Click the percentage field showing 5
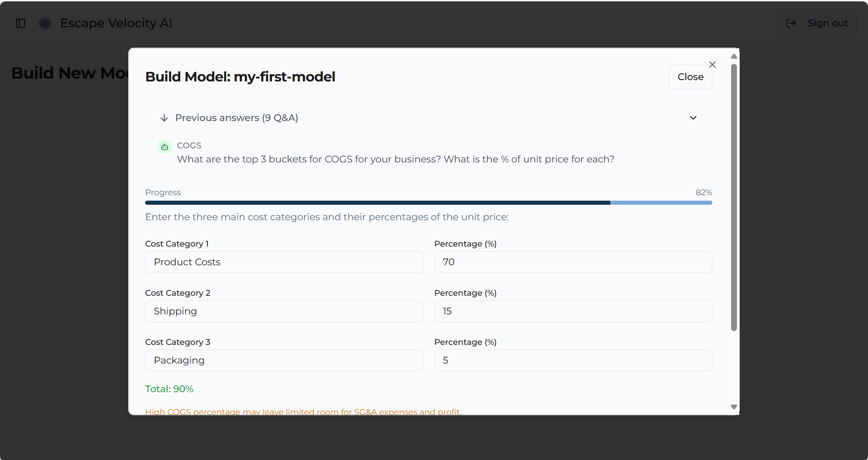This screenshot has height=460, width=868. (573, 360)
